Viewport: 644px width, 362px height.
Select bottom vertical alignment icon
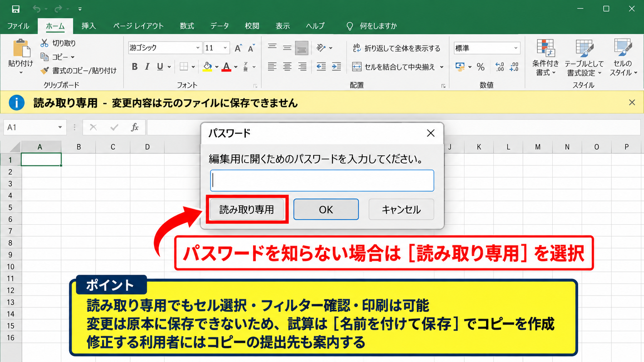[302, 48]
